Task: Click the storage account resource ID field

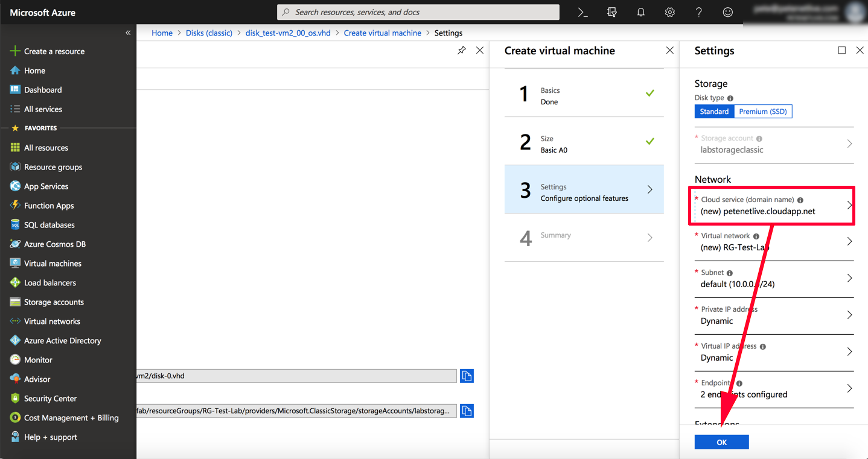Action: coord(296,411)
